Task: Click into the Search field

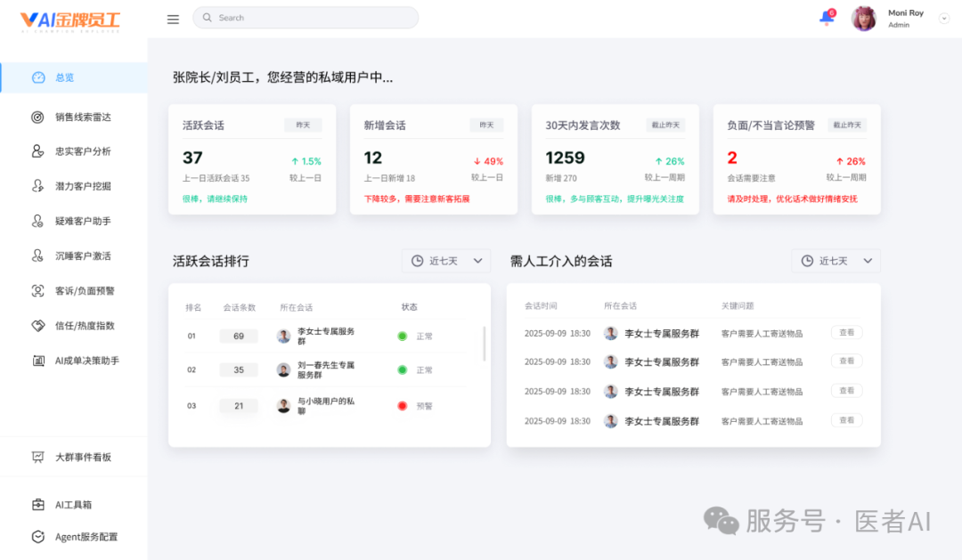Action: pos(306,18)
